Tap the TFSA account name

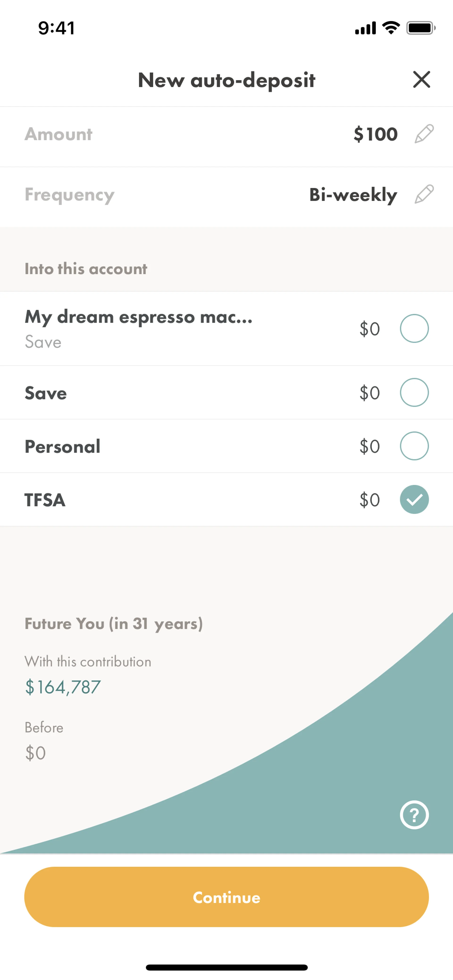pyautogui.click(x=45, y=500)
